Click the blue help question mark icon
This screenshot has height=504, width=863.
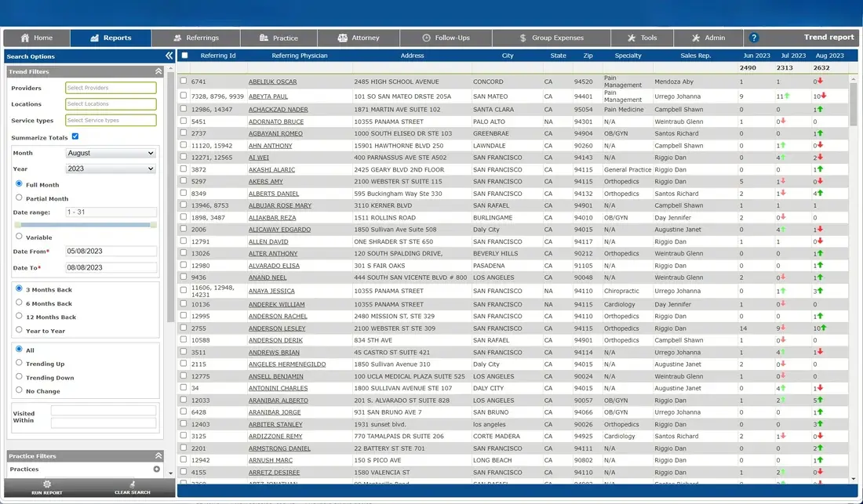coord(754,38)
